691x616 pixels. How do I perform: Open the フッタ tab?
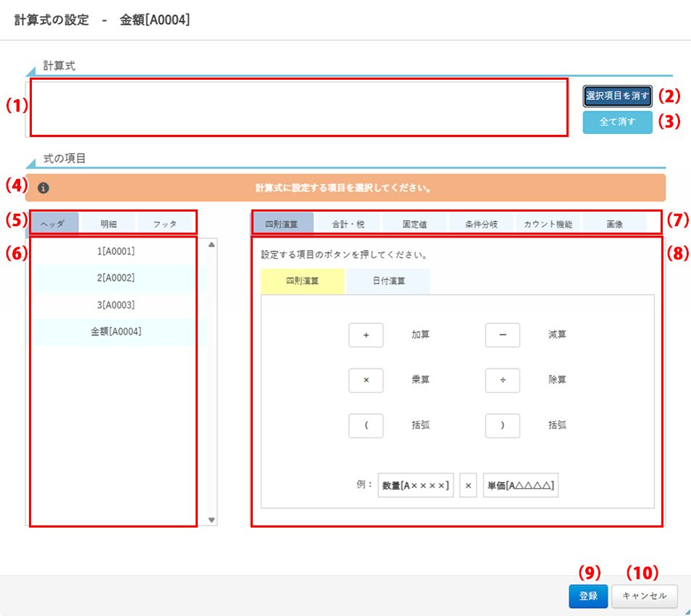tap(164, 225)
